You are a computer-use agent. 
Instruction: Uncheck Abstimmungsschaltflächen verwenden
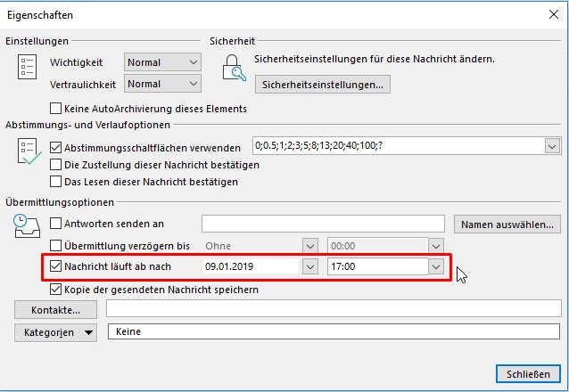click(55, 148)
